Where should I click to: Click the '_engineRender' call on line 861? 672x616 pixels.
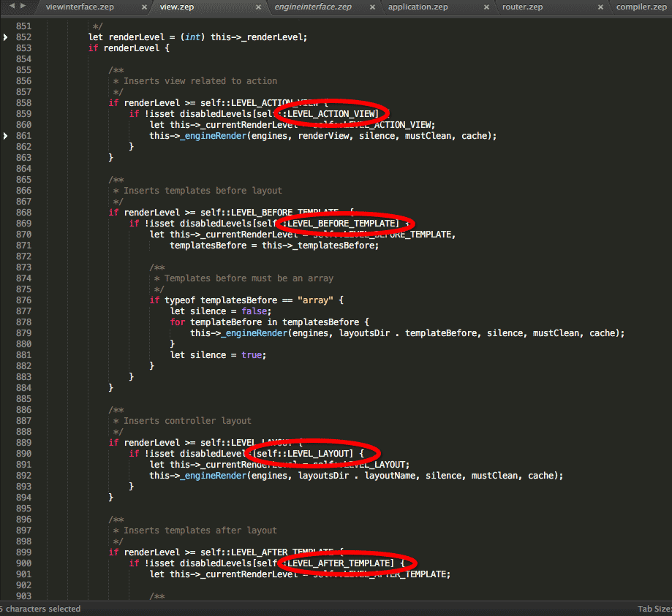[x=213, y=136]
